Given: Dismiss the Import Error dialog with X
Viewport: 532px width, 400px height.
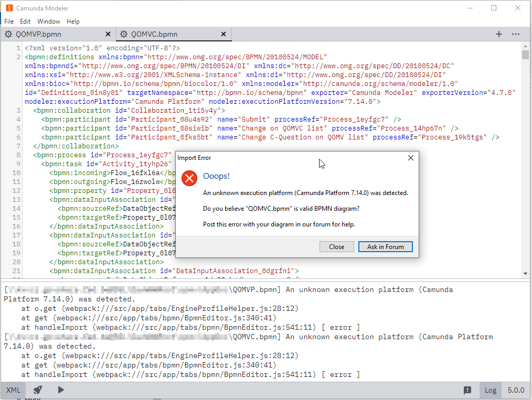Looking at the screenshot, I should pyautogui.click(x=410, y=158).
